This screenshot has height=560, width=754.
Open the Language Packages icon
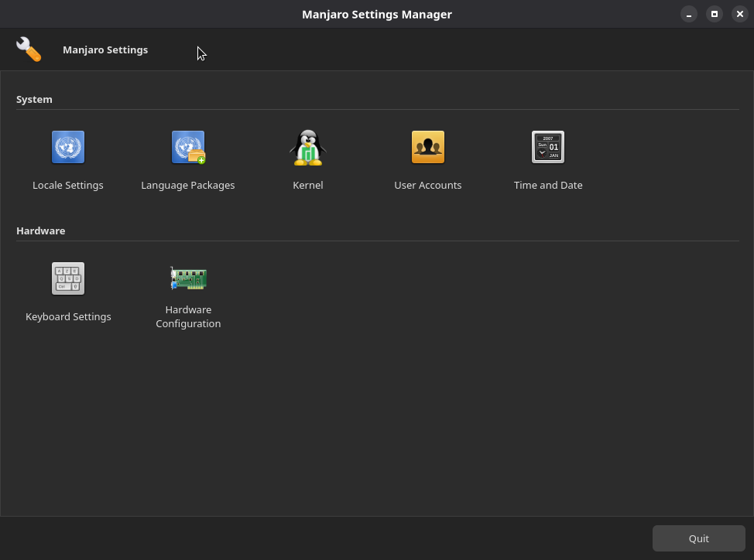click(188, 147)
